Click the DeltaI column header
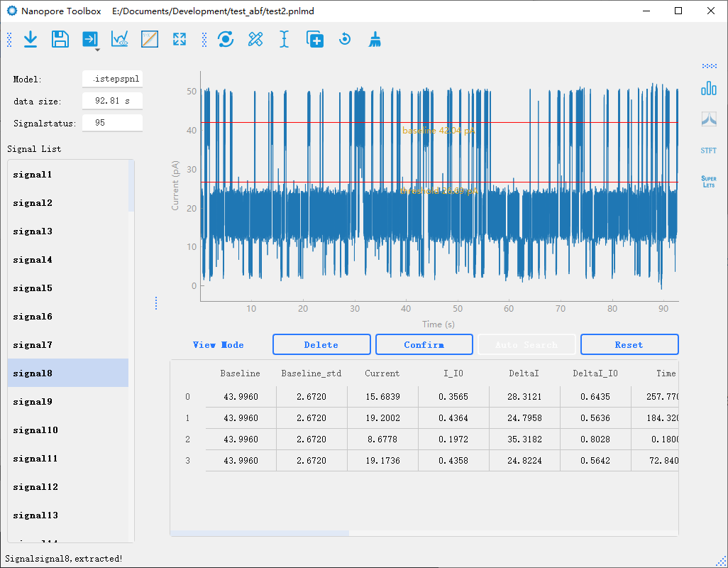Viewport: 728px width, 568px height. coord(524,373)
